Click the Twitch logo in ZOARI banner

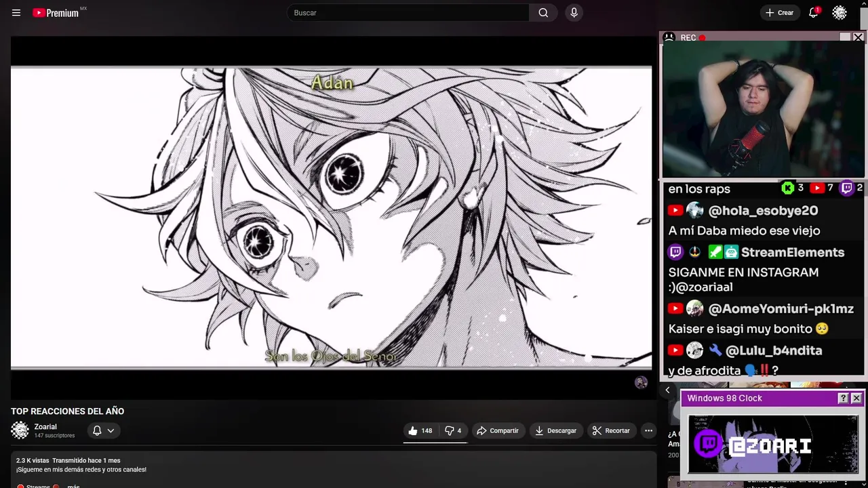[709, 445]
